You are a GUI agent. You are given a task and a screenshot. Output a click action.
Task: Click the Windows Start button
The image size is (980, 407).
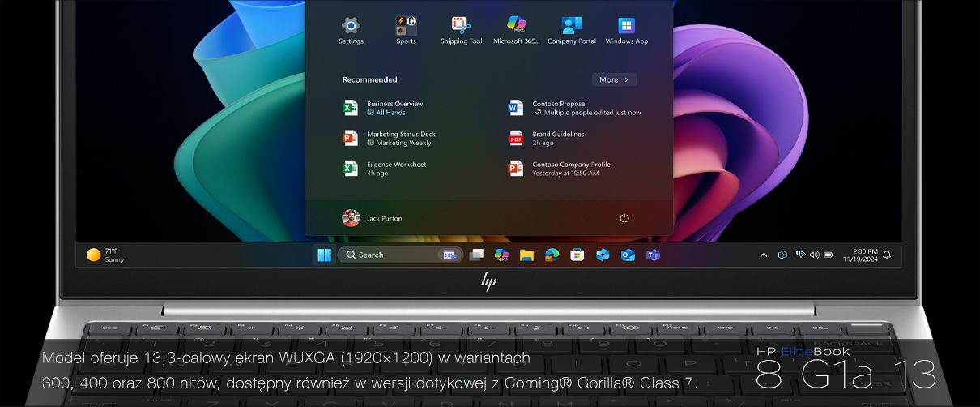coord(324,255)
